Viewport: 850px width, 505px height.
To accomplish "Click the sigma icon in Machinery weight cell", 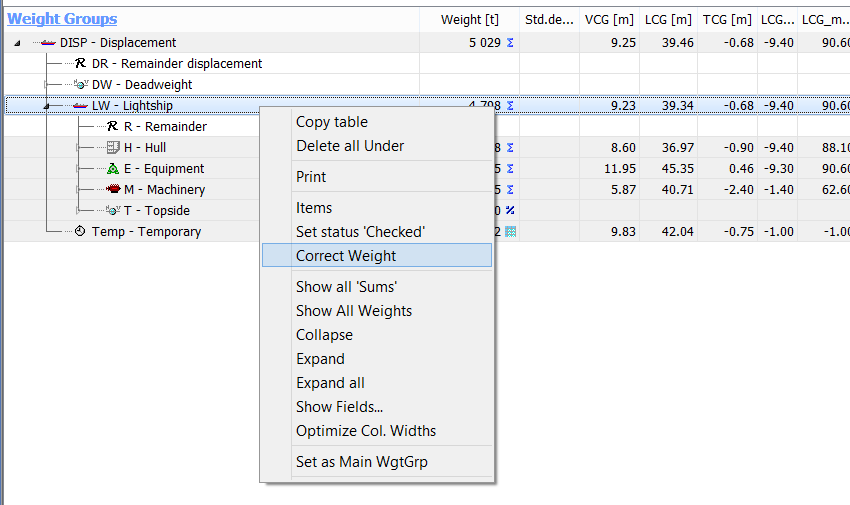I will click(510, 190).
